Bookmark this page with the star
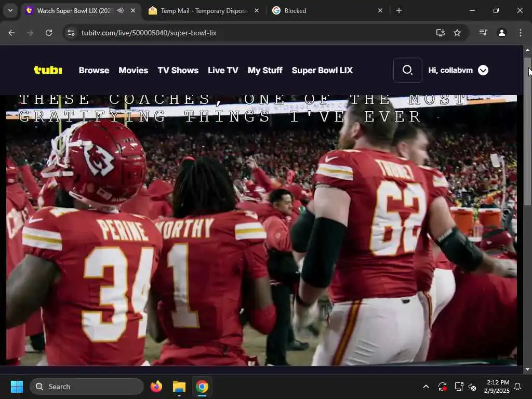This screenshot has width=532, height=399. tap(457, 33)
